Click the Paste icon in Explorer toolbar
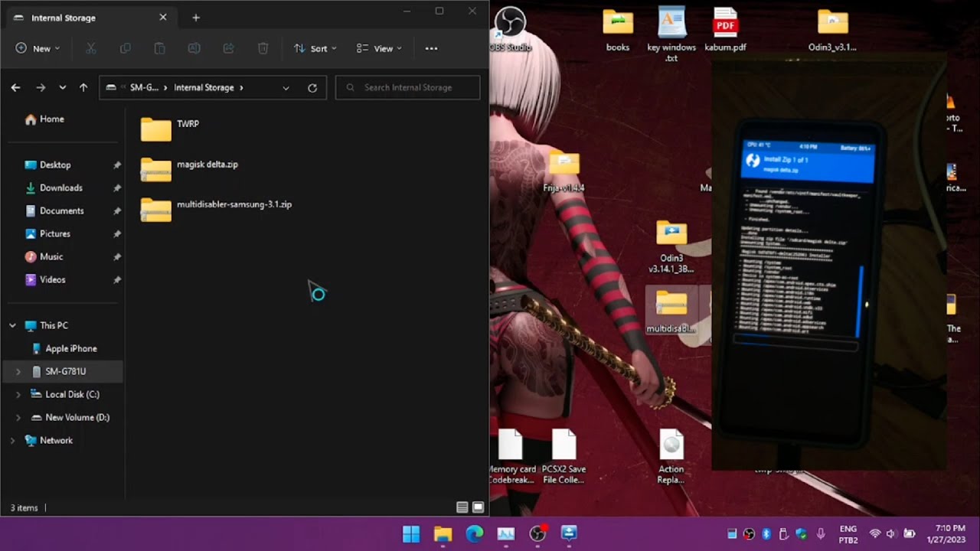980x551 pixels. coord(159,48)
